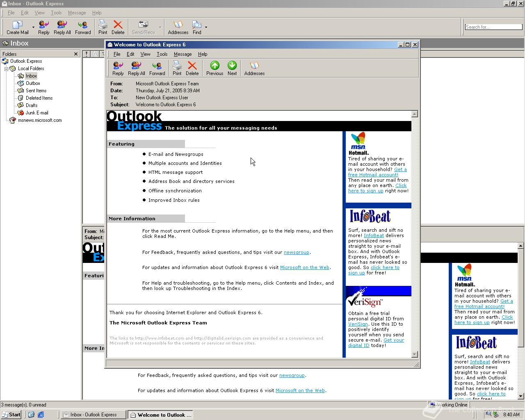The width and height of the screenshot is (525, 420).
Task: Click Forward in the Welcome message window
Action: tap(157, 68)
